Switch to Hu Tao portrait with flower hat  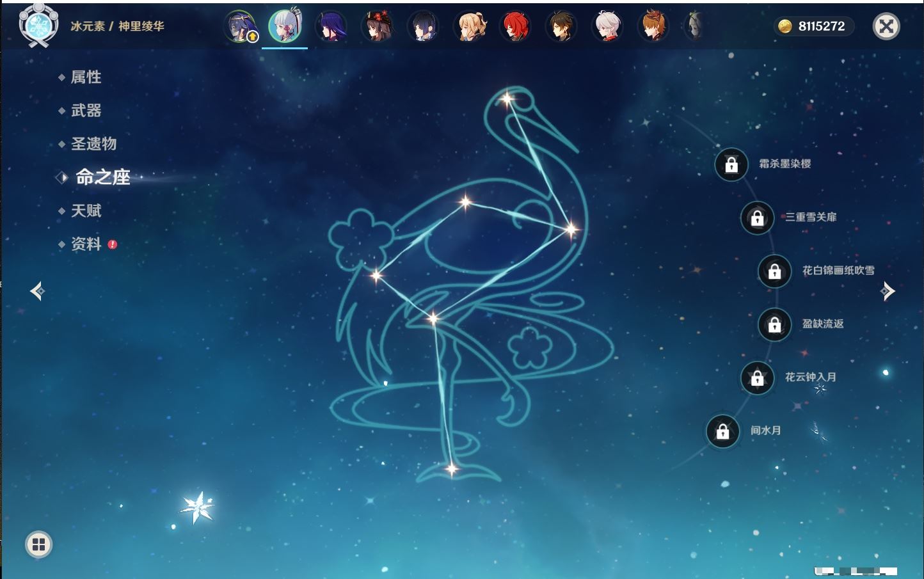click(378, 27)
